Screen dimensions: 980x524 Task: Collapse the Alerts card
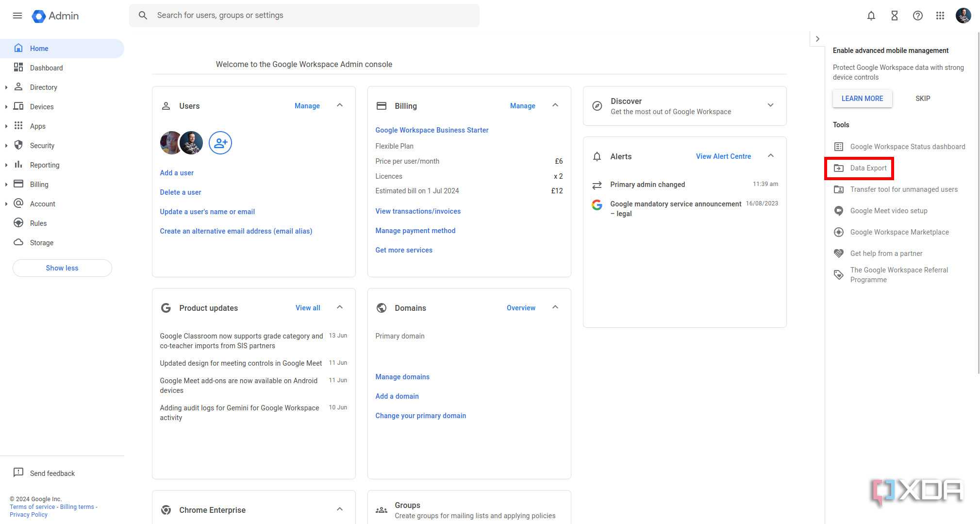pyautogui.click(x=771, y=156)
